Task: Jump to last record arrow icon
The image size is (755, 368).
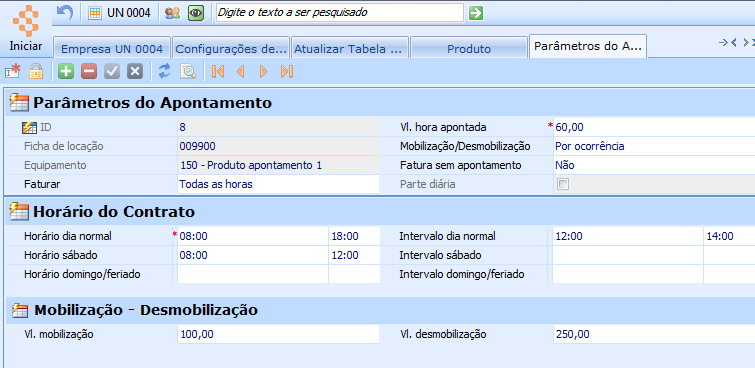Action: point(287,72)
